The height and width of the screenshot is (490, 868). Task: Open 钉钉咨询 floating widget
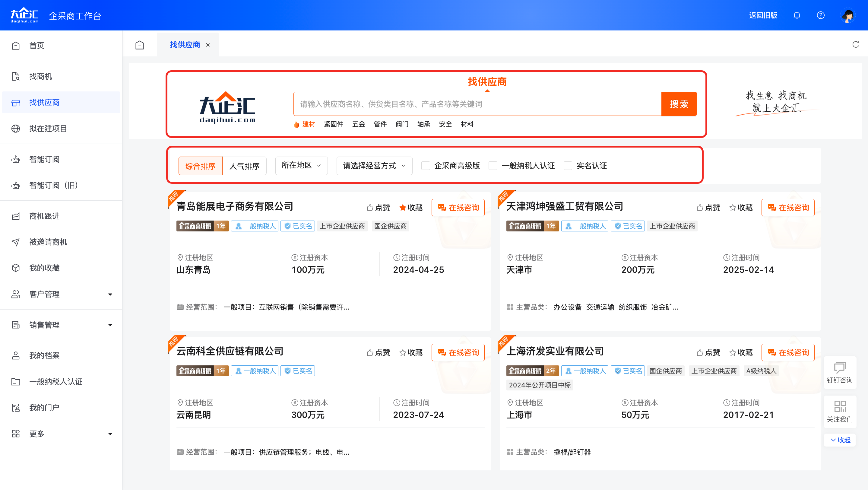[x=840, y=373]
